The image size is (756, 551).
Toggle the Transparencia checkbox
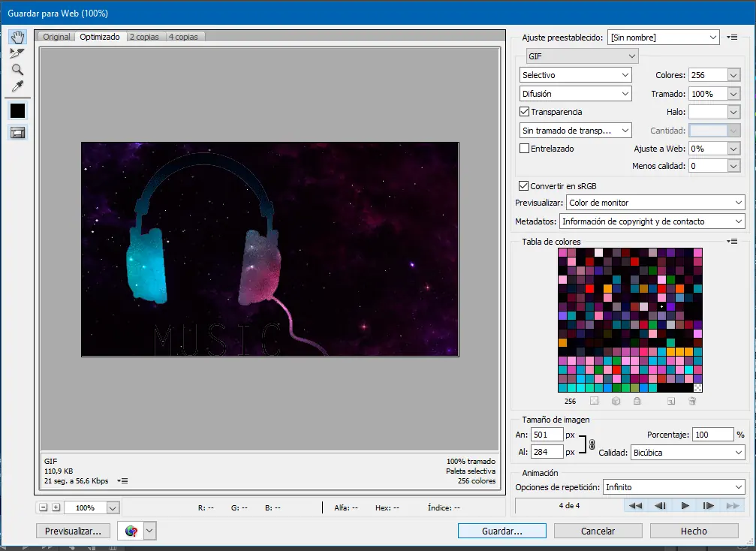pyautogui.click(x=525, y=112)
